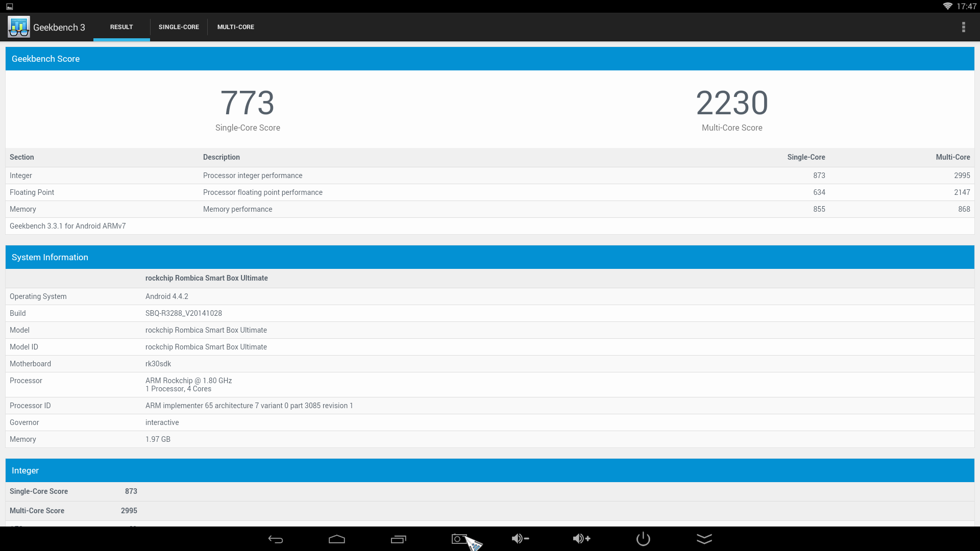The image size is (980, 551).
Task: Take a screenshot with the camera icon
Action: 458,539
